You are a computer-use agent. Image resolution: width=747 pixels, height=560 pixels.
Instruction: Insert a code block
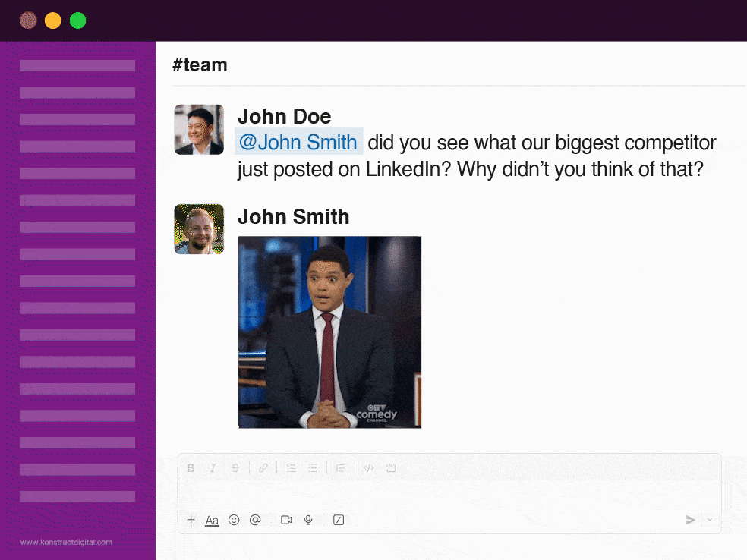click(x=391, y=468)
